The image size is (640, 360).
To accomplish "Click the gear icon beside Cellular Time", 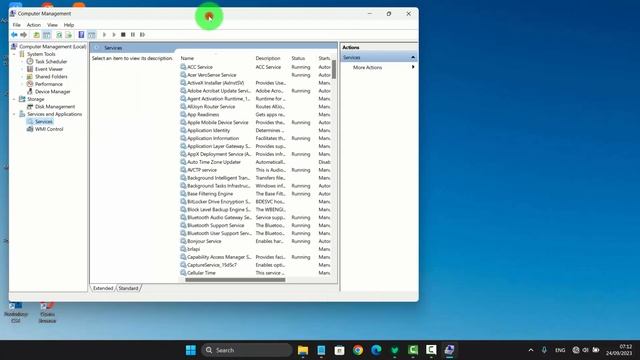I will click(183, 273).
